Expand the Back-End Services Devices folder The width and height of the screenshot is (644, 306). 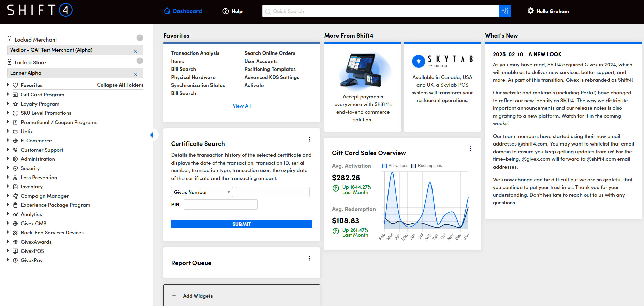click(x=8, y=232)
